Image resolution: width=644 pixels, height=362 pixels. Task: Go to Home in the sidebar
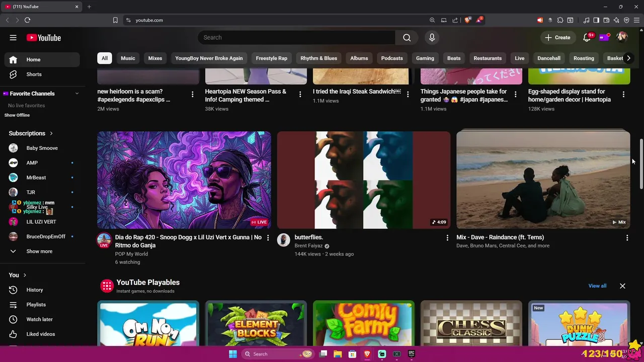[x=42, y=59]
